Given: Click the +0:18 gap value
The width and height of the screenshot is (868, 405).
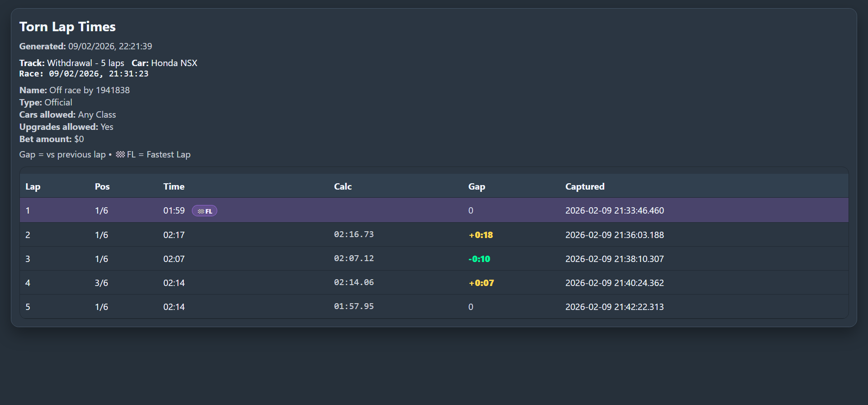Looking at the screenshot, I should pos(481,235).
